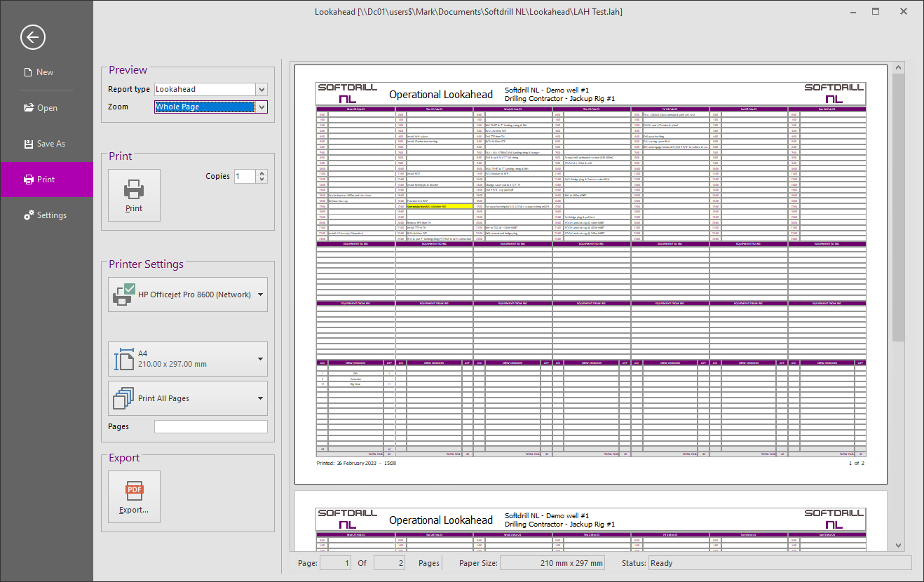This screenshot has height=582, width=924.
Task: Open the A4 paper size dropdown arrow
Action: click(x=261, y=360)
